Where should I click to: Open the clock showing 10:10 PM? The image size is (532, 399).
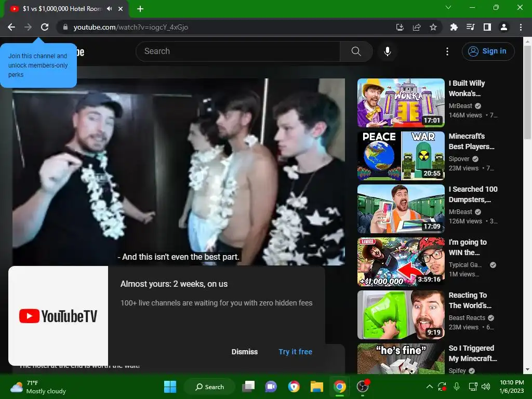tap(511, 387)
